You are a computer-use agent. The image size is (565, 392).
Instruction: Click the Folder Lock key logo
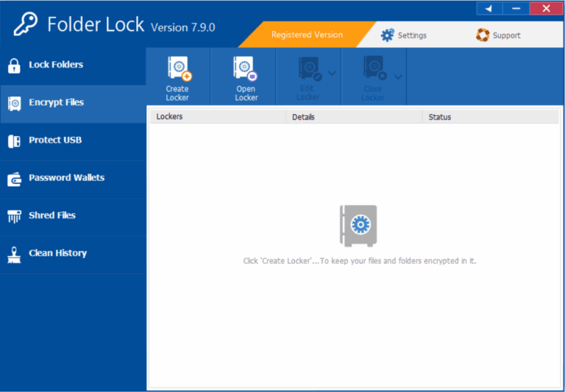point(25,25)
